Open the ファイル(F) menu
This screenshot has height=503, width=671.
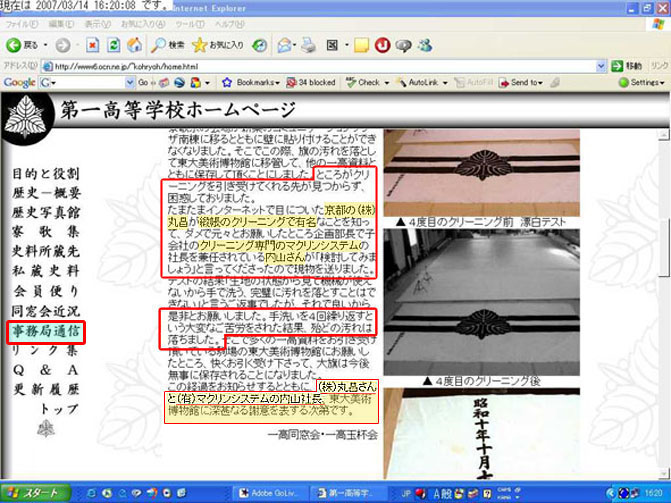[x=21, y=24]
